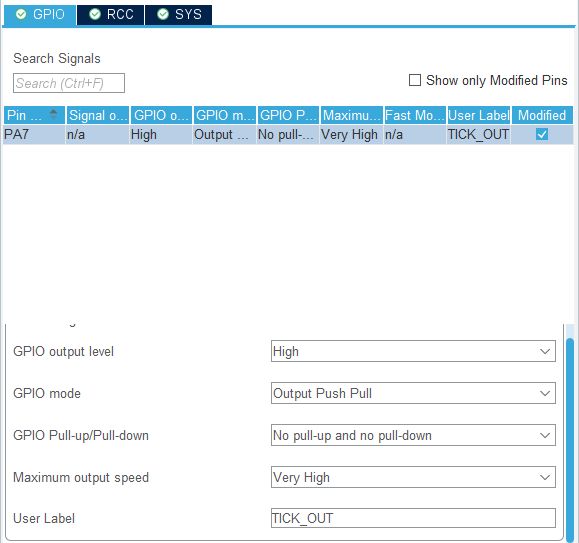Open the GPIO tab
This screenshot has width=579, height=543.
pos(40,15)
